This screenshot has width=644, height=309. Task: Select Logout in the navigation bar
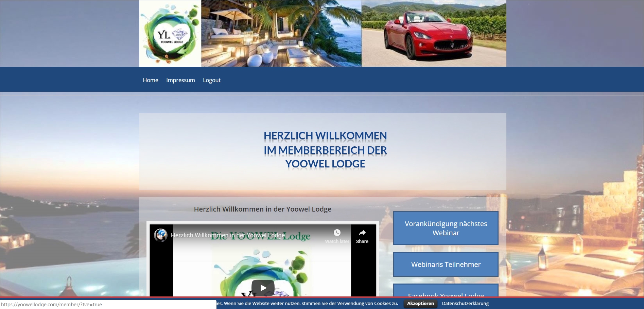(212, 80)
